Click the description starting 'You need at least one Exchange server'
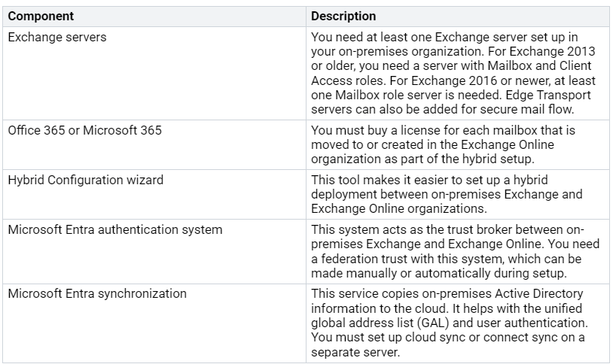Viewport: 613px width, 364px height. (457, 74)
